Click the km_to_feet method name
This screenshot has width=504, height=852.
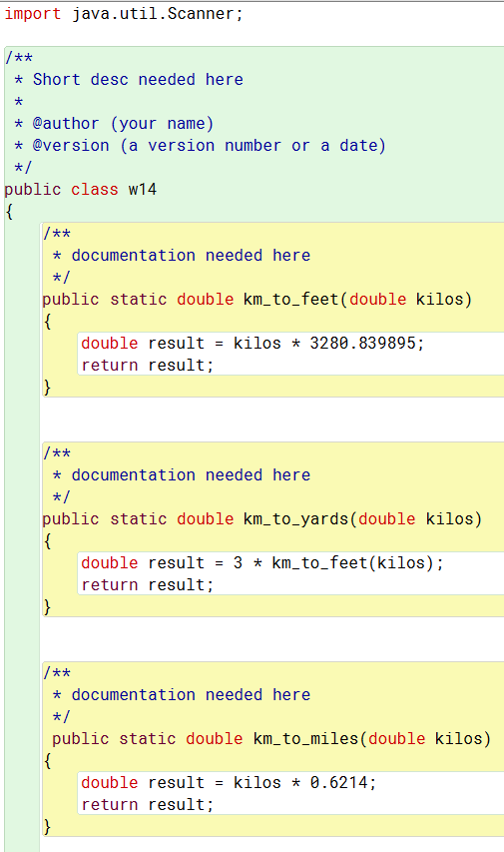point(291,300)
